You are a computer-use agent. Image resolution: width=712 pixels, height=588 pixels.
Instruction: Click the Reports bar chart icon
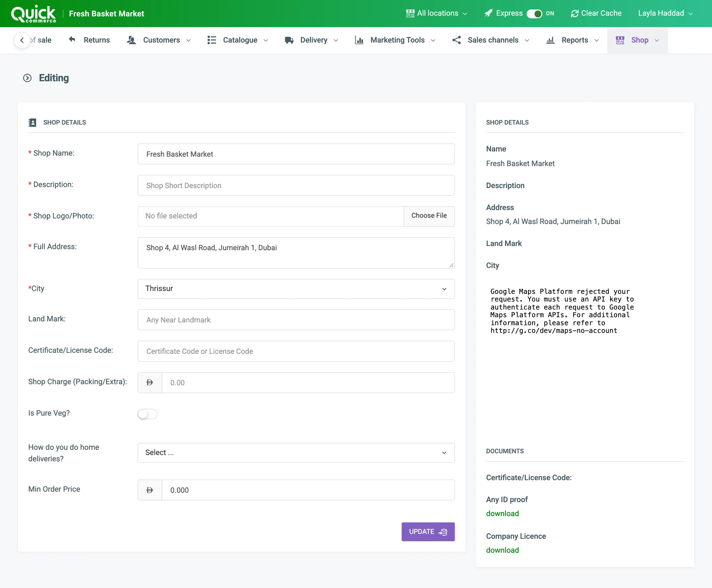(x=550, y=40)
